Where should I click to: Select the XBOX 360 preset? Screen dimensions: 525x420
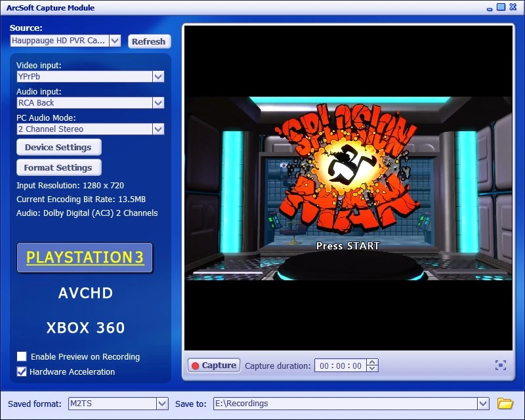pyautogui.click(x=85, y=327)
